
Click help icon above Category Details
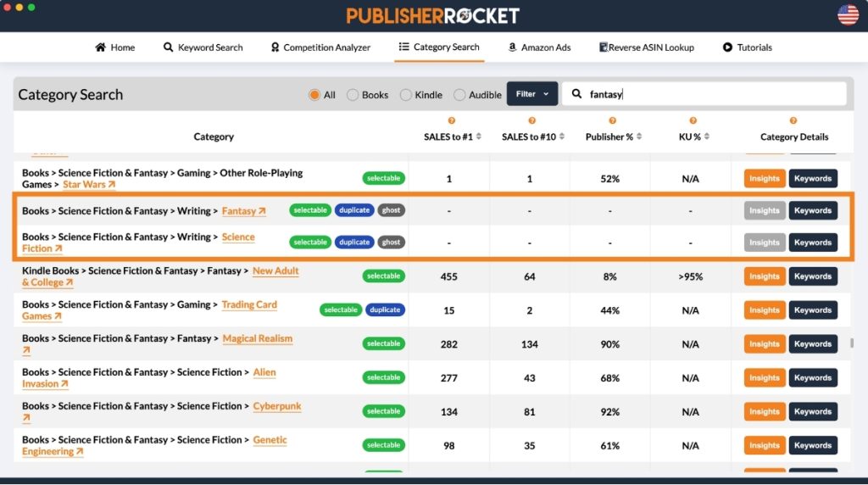pyautogui.click(x=793, y=121)
